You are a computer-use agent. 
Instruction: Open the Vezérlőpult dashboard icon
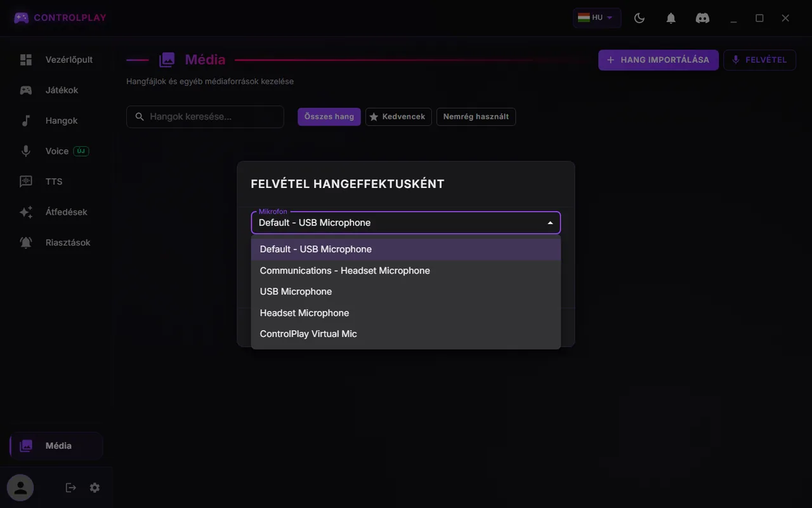coord(26,60)
